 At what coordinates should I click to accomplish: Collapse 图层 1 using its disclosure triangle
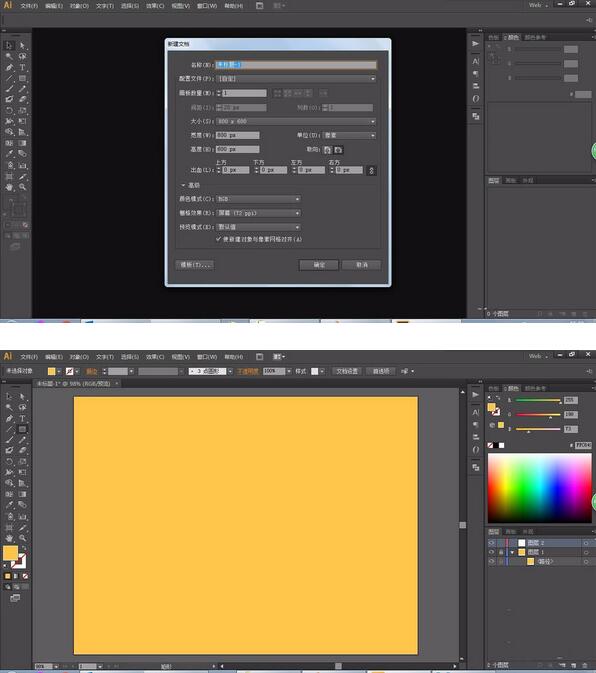pyautogui.click(x=512, y=552)
